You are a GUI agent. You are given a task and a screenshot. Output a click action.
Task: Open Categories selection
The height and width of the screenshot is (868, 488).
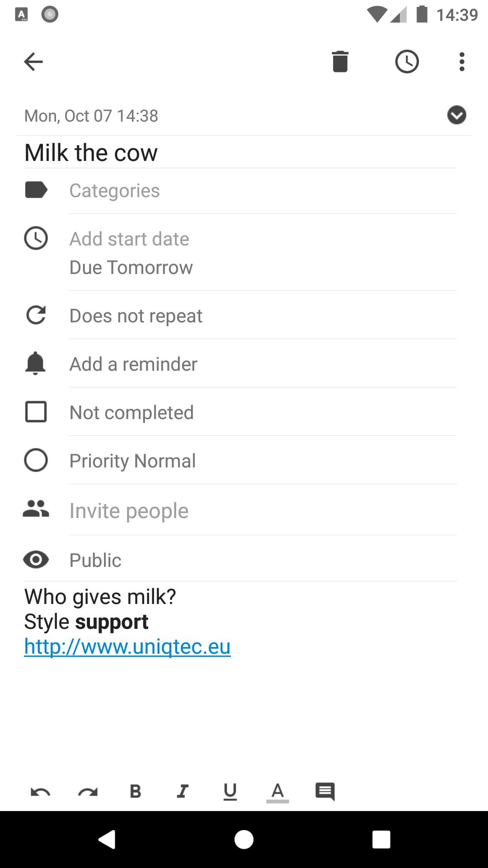(114, 190)
